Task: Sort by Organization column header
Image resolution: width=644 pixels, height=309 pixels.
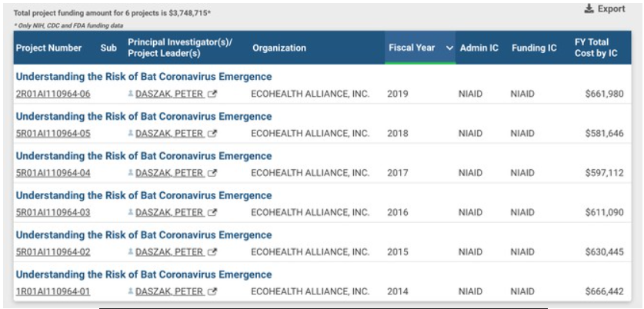Action: pyautogui.click(x=279, y=48)
